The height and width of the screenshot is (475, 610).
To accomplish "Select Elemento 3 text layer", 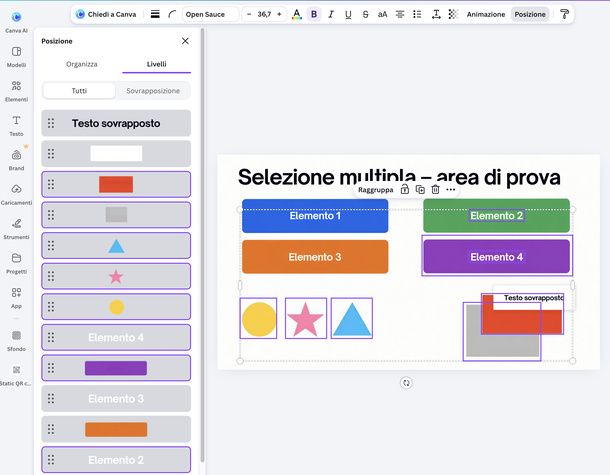I will (116, 399).
